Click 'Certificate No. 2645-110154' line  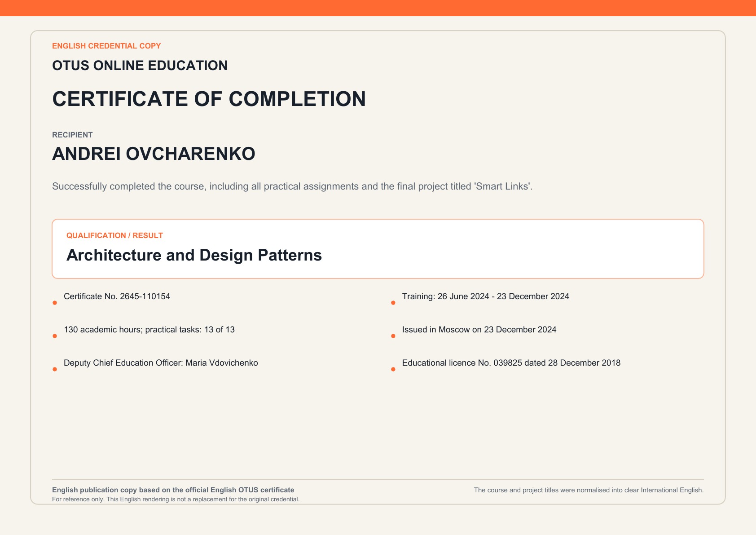pyautogui.click(x=117, y=296)
